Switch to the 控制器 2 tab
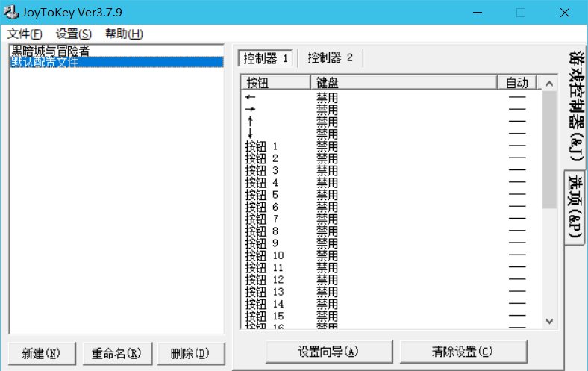 click(x=330, y=57)
